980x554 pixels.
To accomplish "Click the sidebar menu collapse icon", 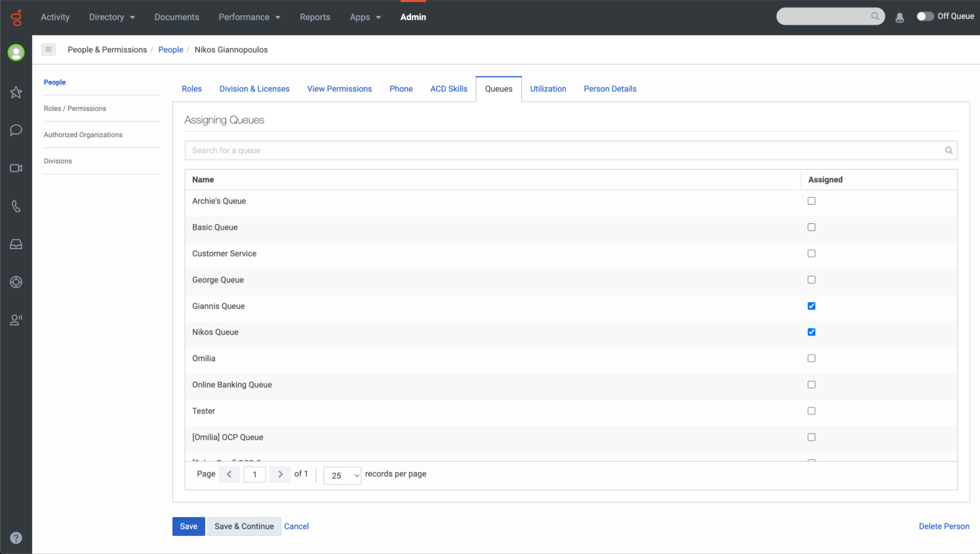I will click(48, 49).
